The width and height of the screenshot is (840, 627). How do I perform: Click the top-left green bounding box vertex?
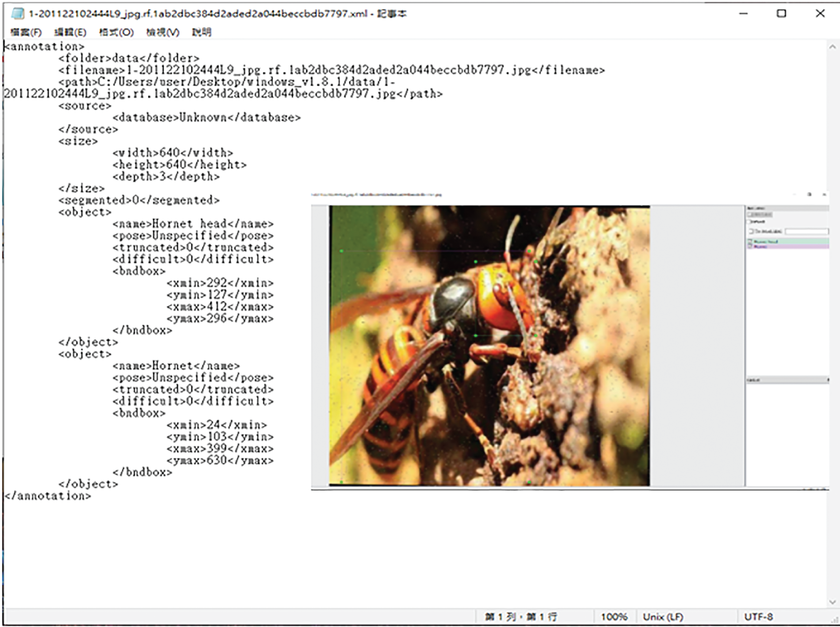341,251
